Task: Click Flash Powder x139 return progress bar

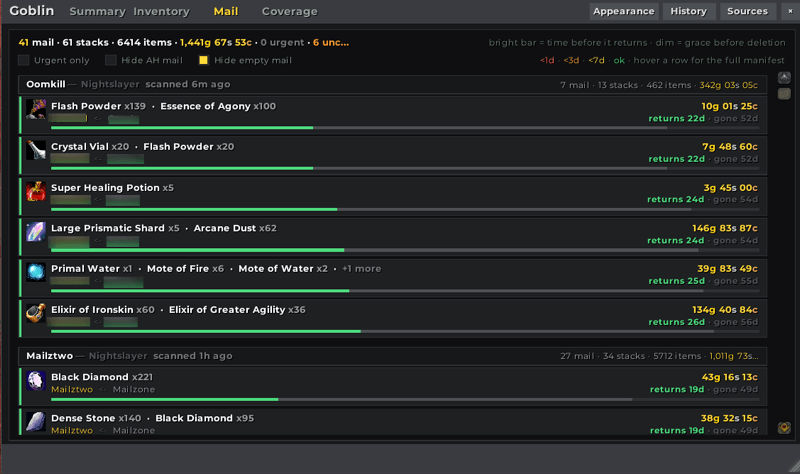Action: click(x=405, y=128)
